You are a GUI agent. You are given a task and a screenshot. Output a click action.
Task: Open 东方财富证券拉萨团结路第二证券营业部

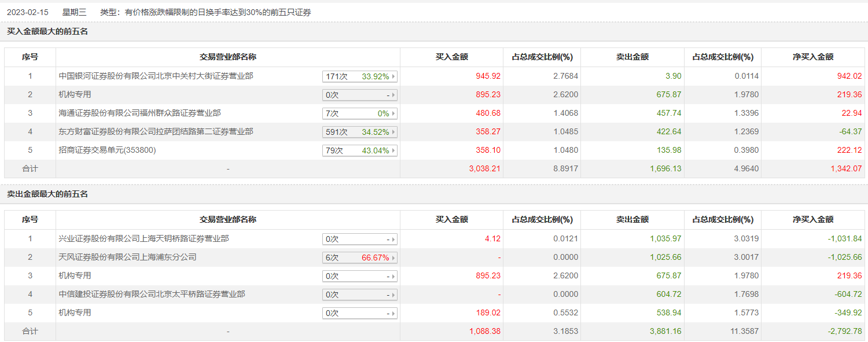tap(156, 131)
